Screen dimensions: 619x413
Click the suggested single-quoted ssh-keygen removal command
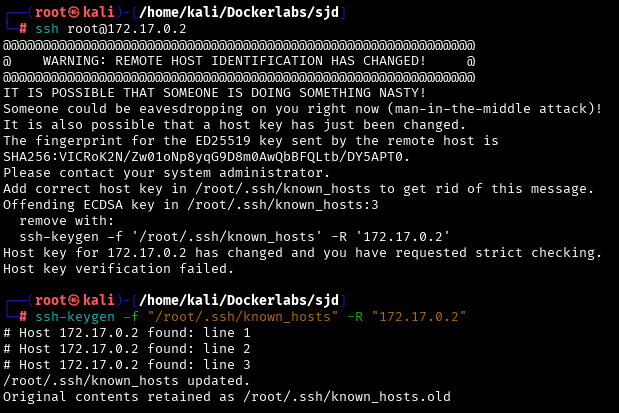tap(234, 237)
